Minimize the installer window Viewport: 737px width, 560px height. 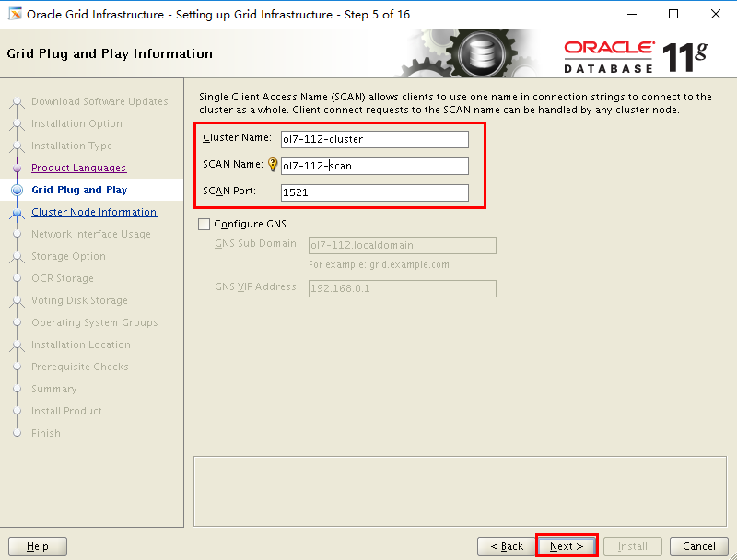point(632,14)
